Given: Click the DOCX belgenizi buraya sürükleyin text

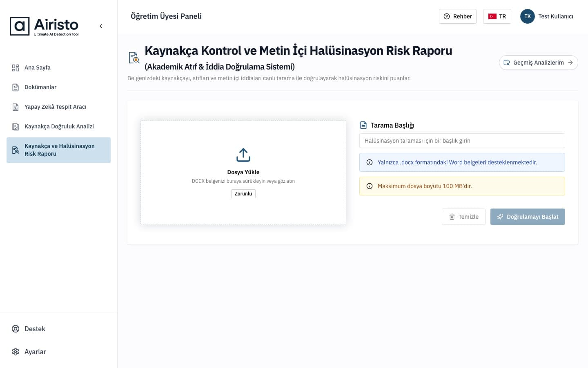Looking at the screenshot, I should click(x=243, y=181).
